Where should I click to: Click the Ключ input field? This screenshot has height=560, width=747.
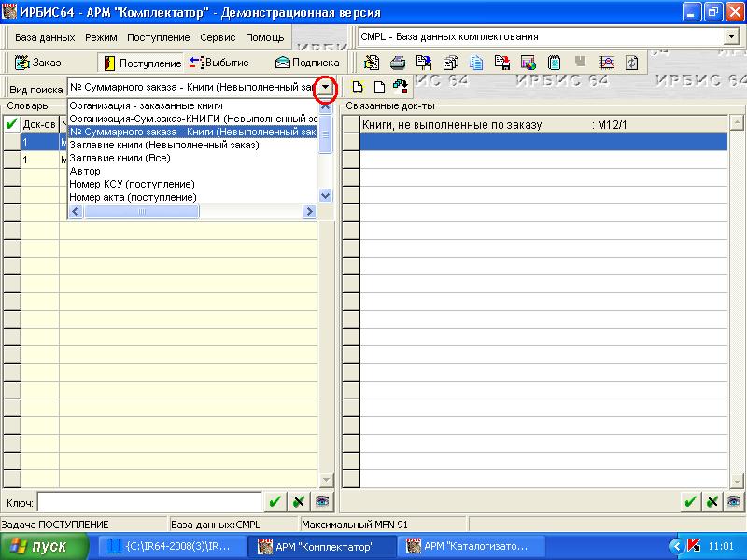(148, 501)
